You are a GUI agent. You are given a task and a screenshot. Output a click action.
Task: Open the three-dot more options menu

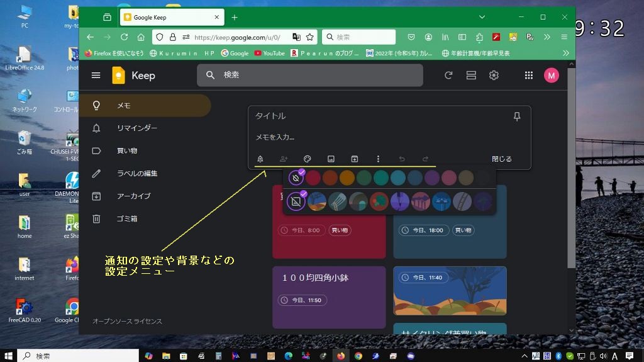pyautogui.click(x=378, y=159)
